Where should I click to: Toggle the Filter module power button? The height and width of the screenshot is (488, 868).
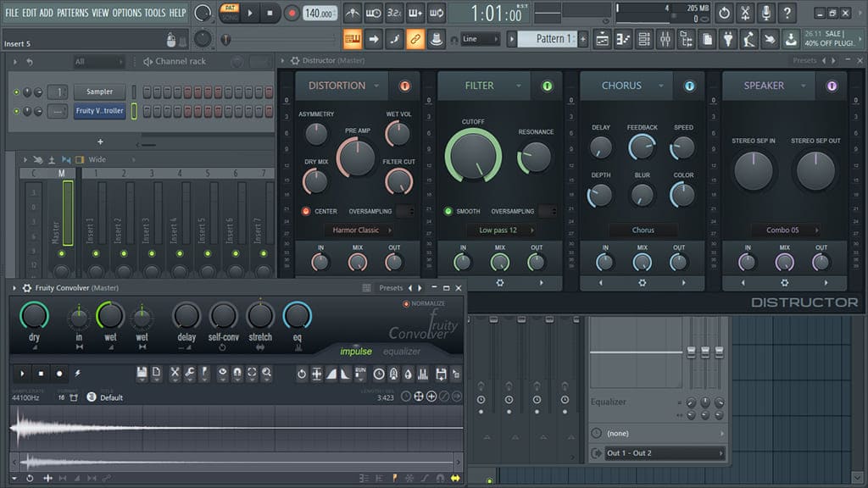tap(546, 86)
